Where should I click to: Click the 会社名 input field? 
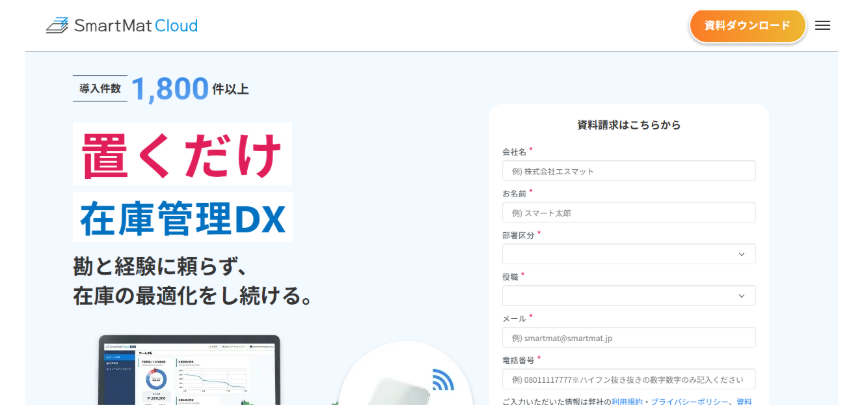(x=628, y=171)
